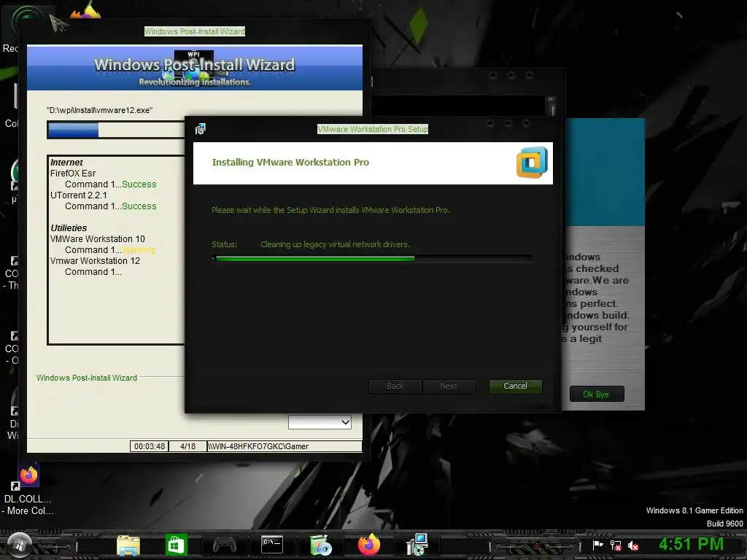Screen dimensions: 747x560
Task: Click the \\WIN-48HFKFO7GKC\Gamer status field
Action: point(285,446)
